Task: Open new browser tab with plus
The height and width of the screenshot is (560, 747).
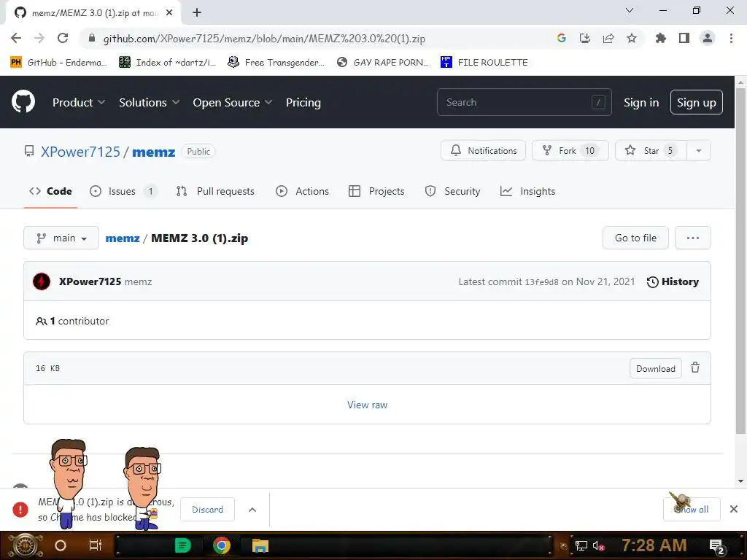Action: tap(197, 12)
